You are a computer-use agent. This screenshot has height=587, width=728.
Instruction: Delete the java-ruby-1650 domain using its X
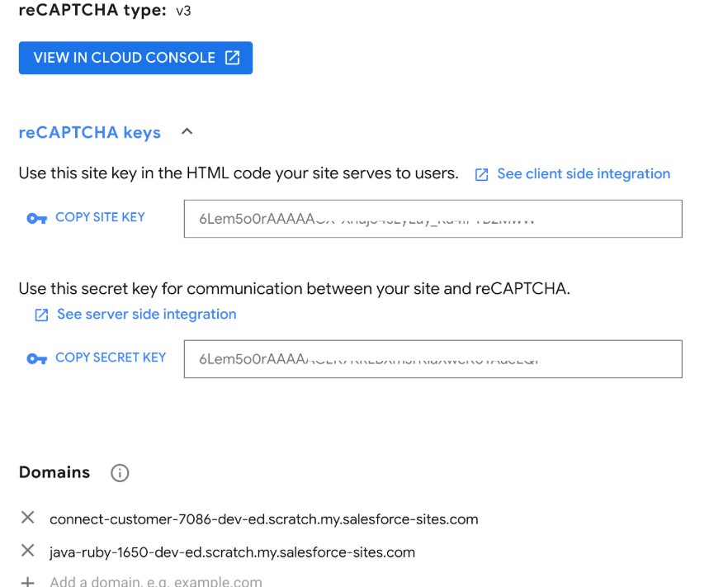click(28, 551)
